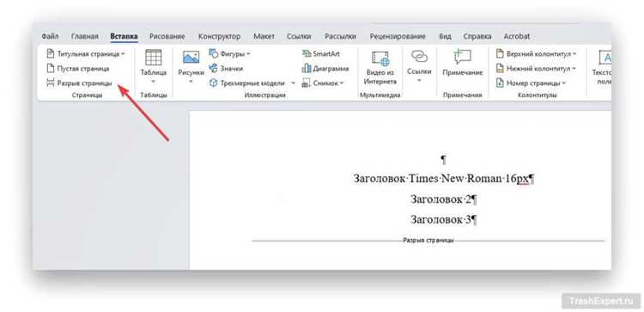644x312 pixels.
Task: Click the Разрыв страницы icon
Action: (x=50, y=83)
